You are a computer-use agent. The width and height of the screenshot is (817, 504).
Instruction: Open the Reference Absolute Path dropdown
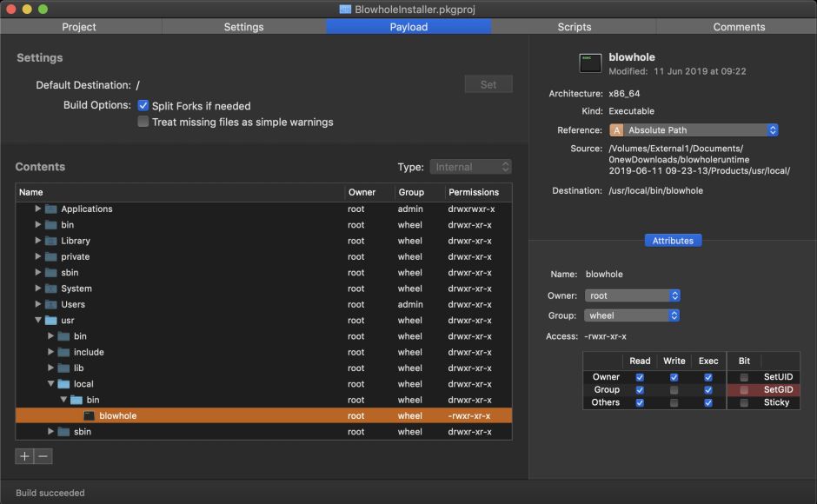pos(693,130)
